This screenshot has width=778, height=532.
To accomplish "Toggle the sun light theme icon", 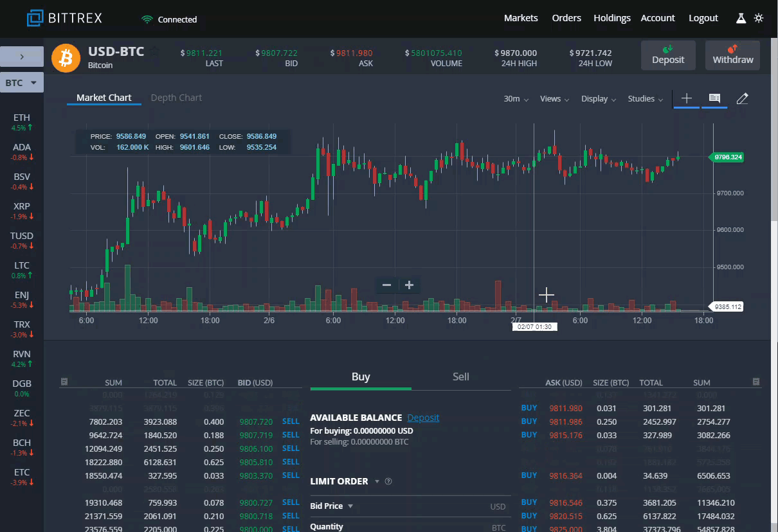I will 759,18.
